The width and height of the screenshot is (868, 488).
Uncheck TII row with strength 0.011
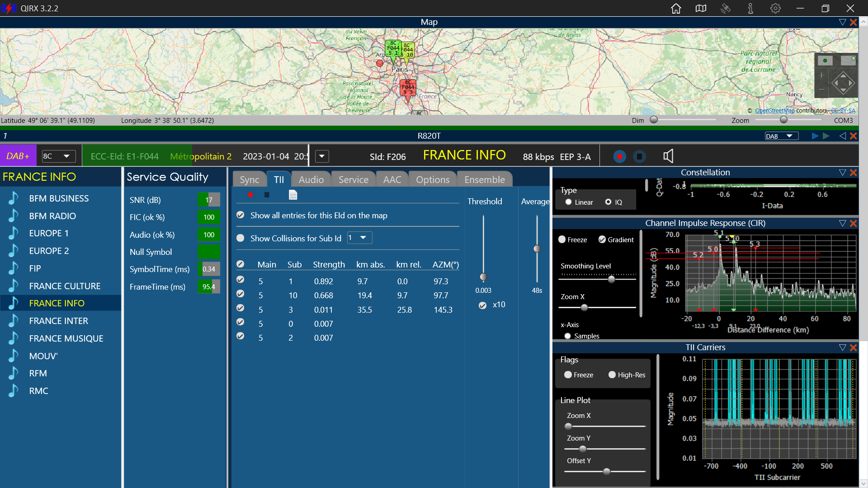point(241,308)
